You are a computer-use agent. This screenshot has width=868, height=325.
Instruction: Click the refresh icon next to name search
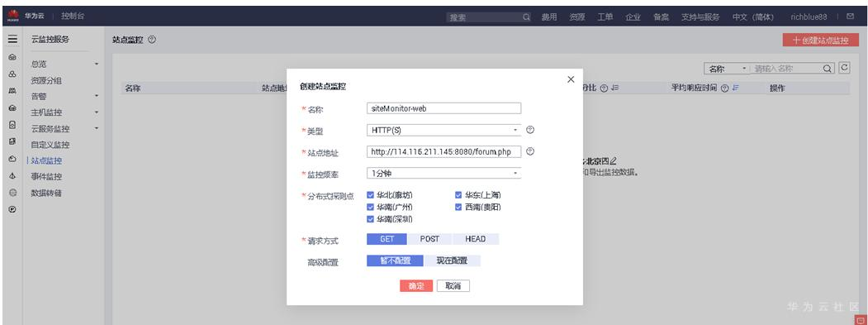pos(844,68)
